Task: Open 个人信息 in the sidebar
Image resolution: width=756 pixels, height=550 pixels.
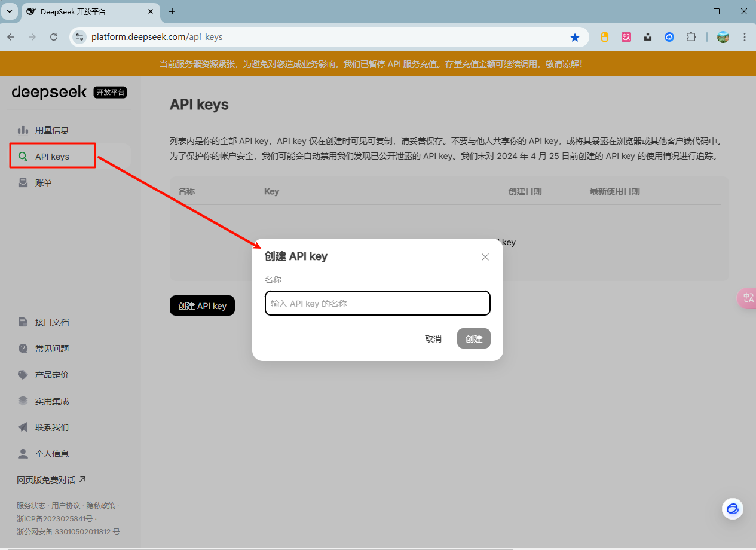Action: 71,454
